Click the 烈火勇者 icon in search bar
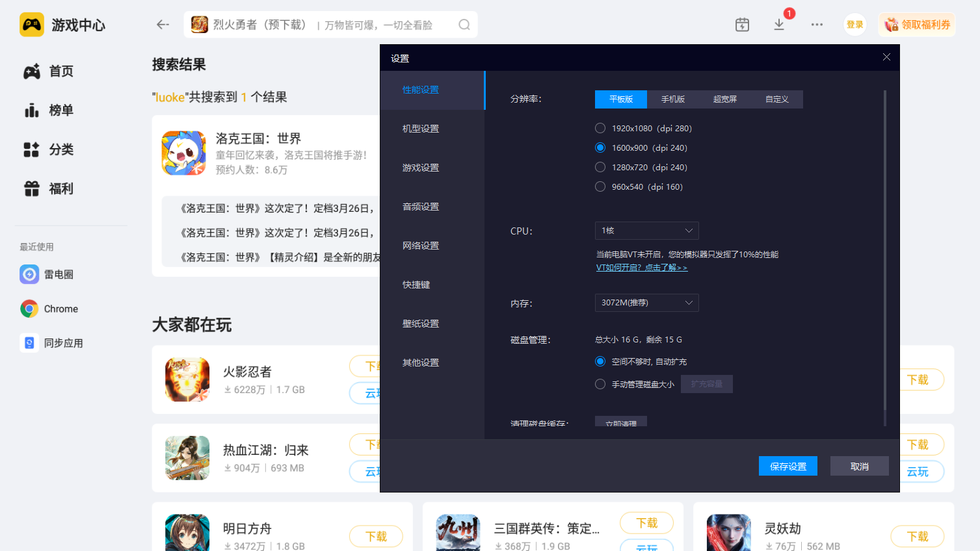 200,25
